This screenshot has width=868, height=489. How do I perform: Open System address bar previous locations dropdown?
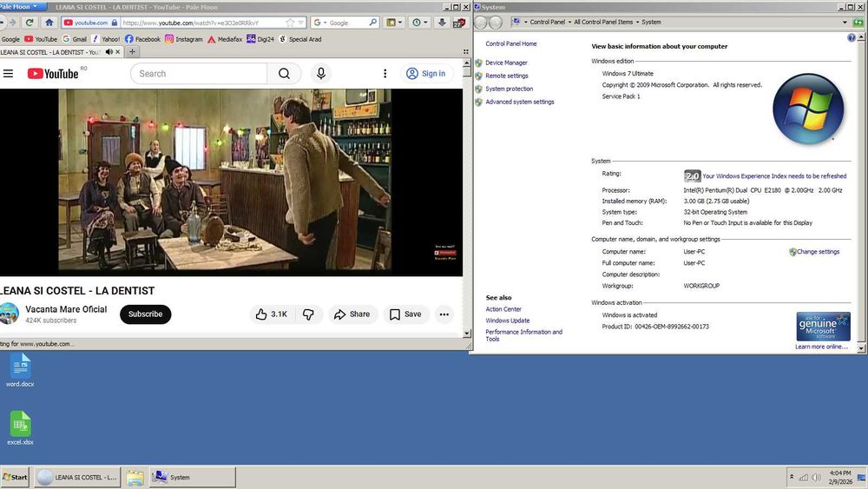pos(845,23)
